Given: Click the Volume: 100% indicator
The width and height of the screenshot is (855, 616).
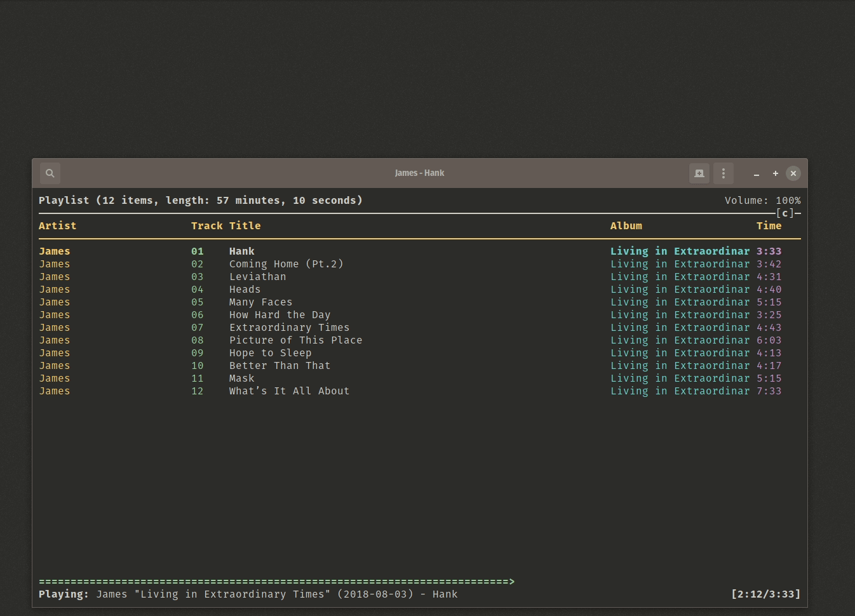Looking at the screenshot, I should [763, 201].
